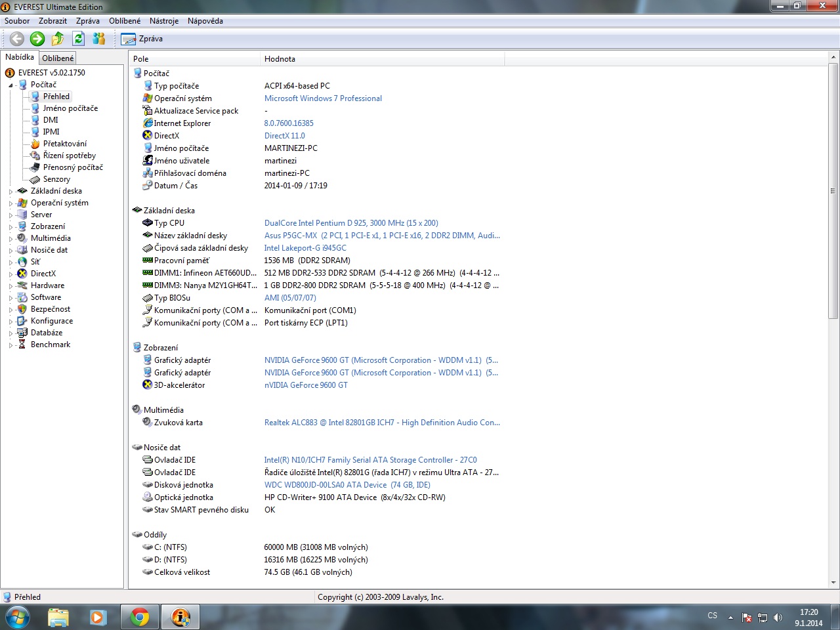
Task: Open the Nápověda menu
Action: (205, 21)
